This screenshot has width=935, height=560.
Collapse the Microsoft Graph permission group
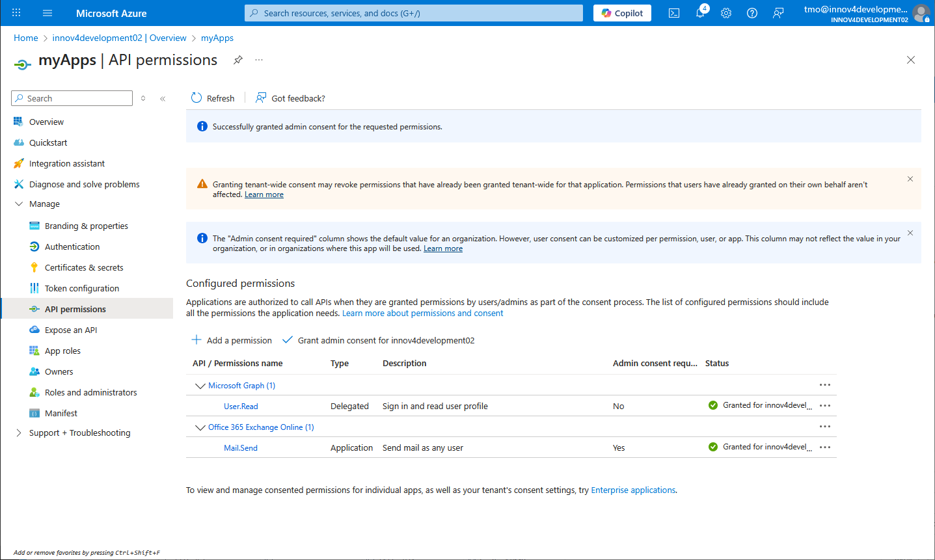[x=200, y=386]
